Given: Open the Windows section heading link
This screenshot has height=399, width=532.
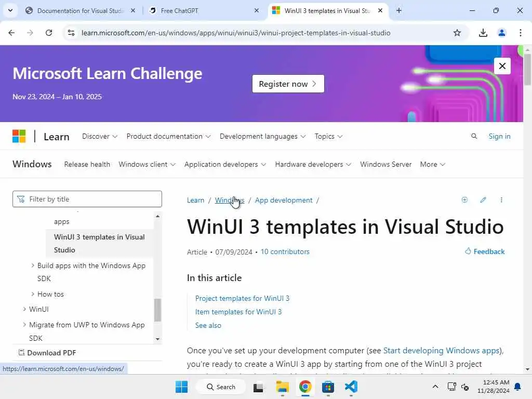Looking at the screenshot, I should click(32, 164).
